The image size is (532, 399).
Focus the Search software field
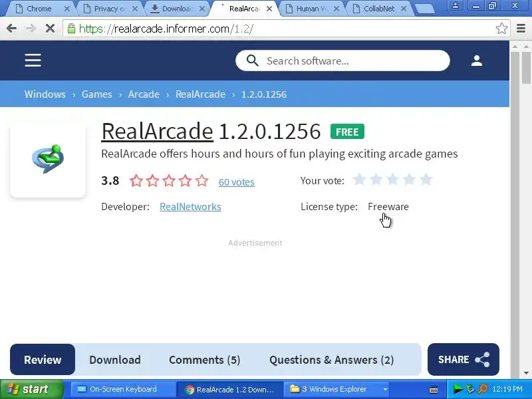pos(342,61)
